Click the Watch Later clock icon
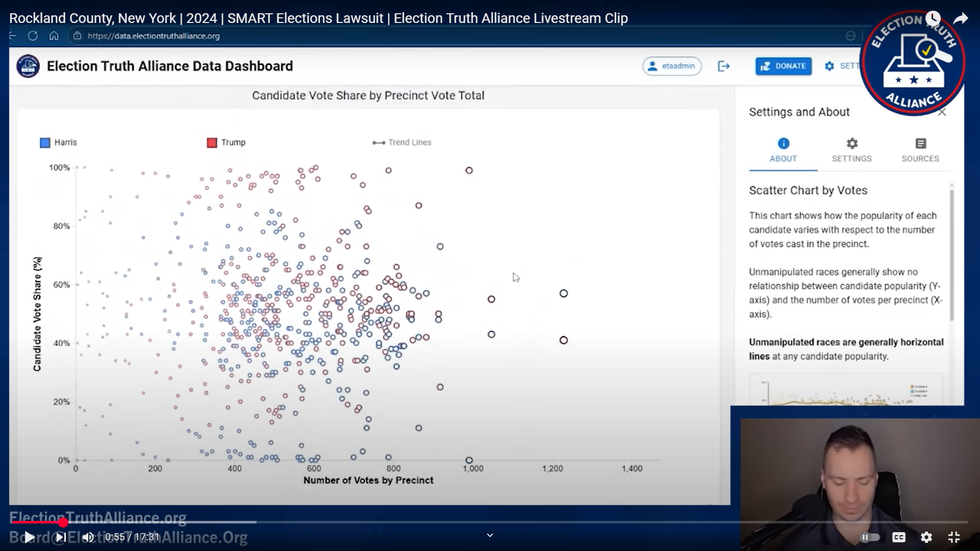 (933, 19)
